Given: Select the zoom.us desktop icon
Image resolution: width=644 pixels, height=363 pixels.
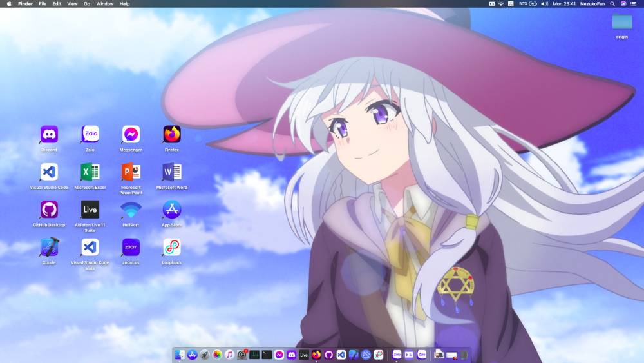Looking at the screenshot, I should [x=131, y=247].
